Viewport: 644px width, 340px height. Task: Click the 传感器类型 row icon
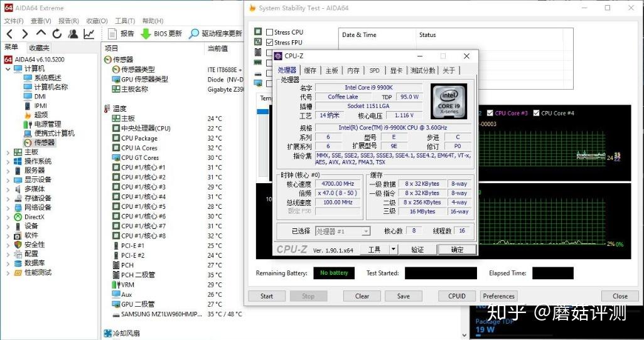[116, 70]
